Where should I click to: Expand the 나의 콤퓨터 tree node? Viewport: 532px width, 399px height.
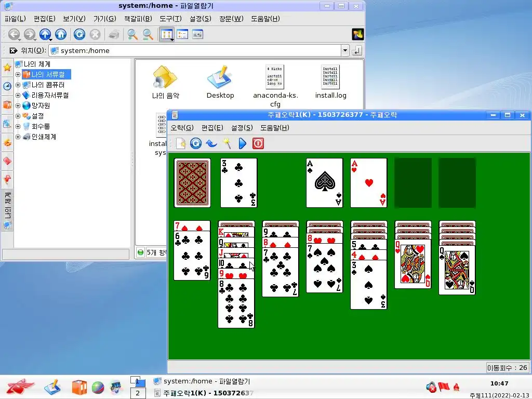(x=18, y=85)
